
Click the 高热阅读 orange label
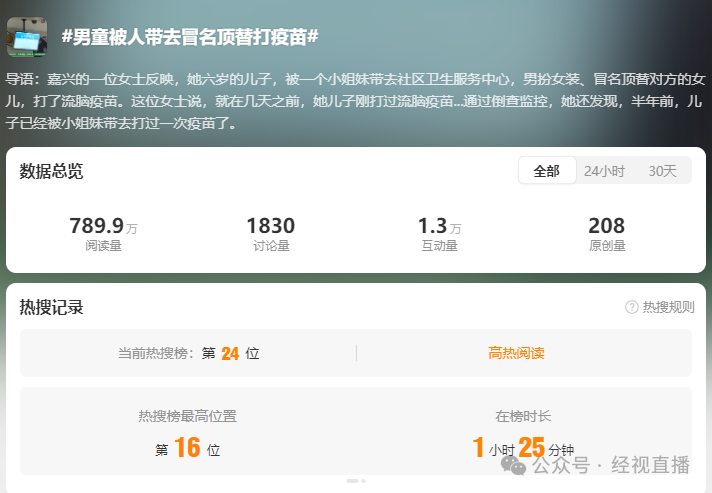[516, 353]
